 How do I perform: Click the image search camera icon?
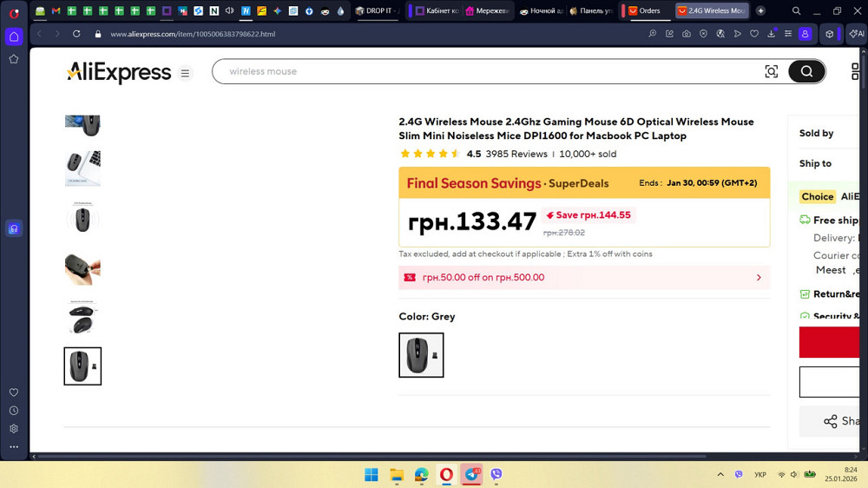[x=771, y=71]
